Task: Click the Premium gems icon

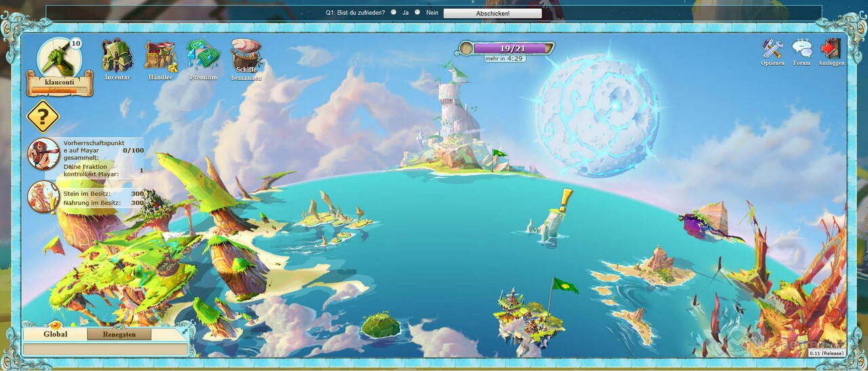Action: pos(203,55)
